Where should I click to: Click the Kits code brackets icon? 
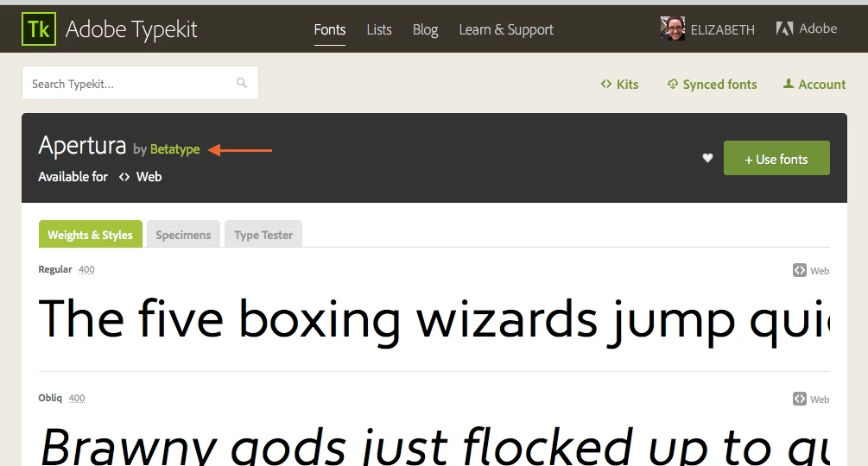point(606,84)
